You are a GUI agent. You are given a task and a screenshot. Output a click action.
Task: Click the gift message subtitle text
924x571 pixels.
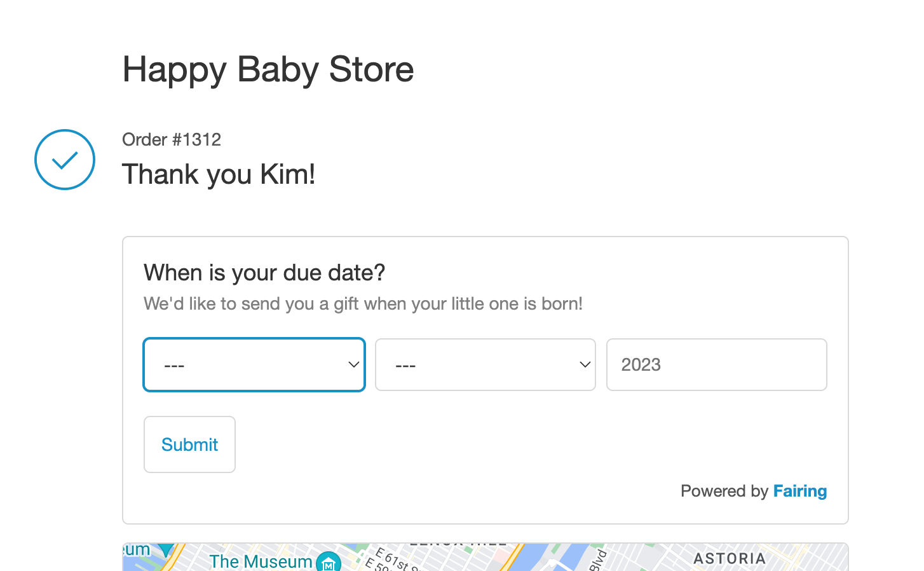click(x=363, y=304)
